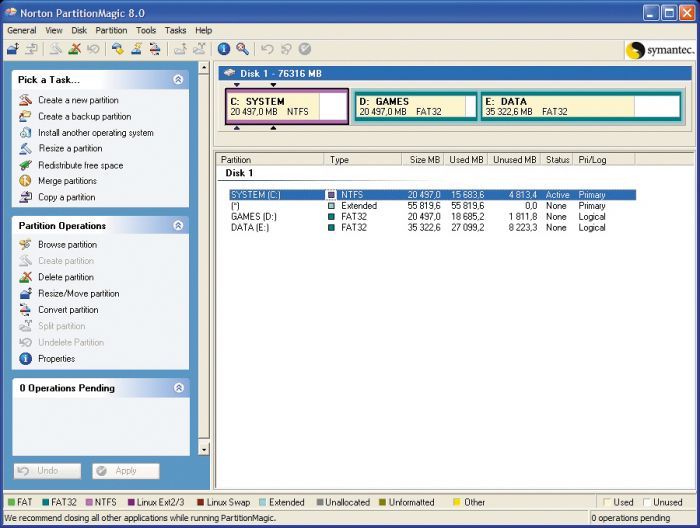Select the DATA (E:) row in partition list

click(x=432, y=228)
